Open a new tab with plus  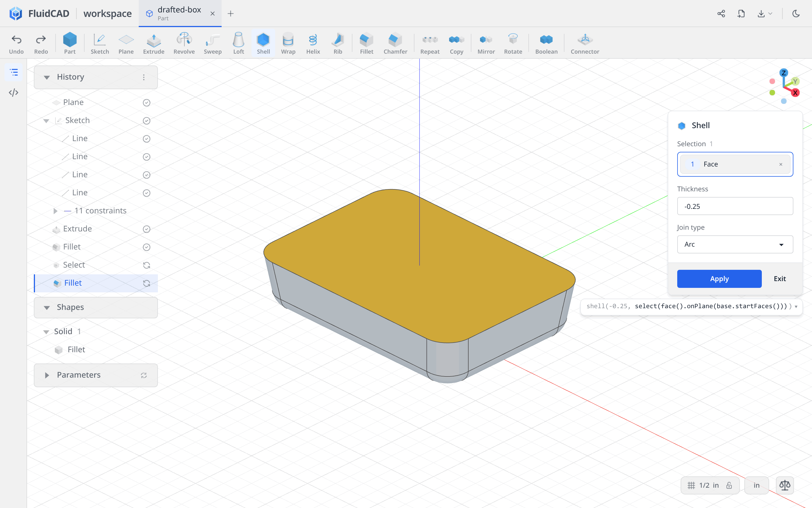pos(231,14)
